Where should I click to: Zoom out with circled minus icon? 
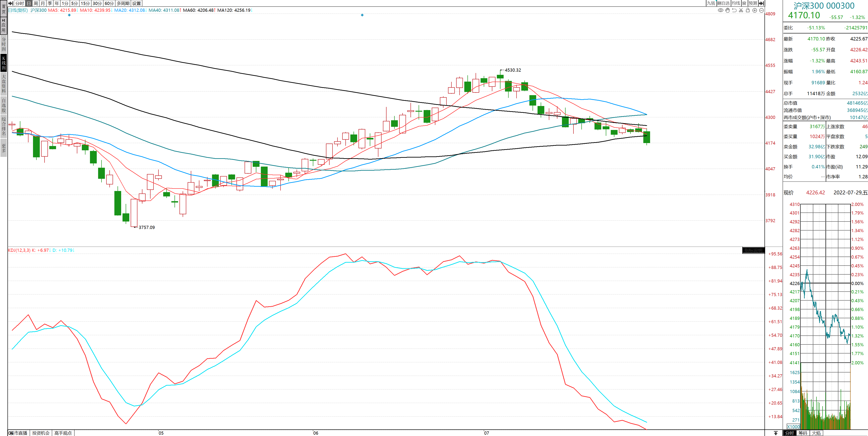(x=761, y=10)
